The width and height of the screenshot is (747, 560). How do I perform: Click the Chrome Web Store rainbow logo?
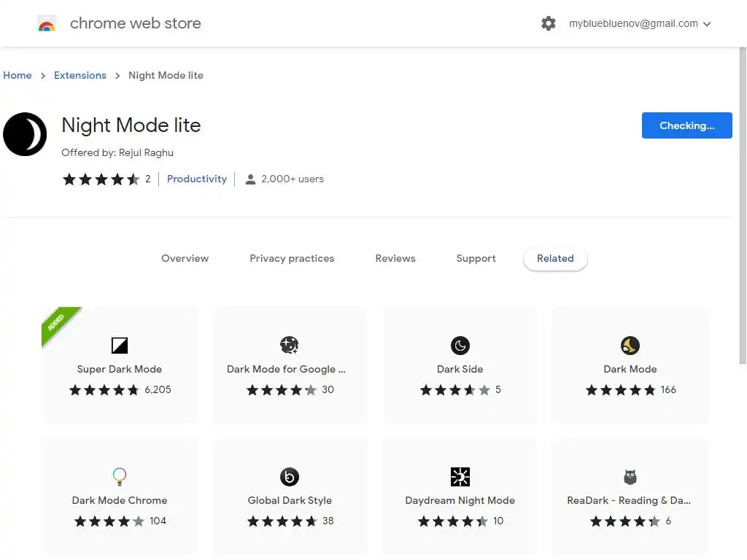47,23
